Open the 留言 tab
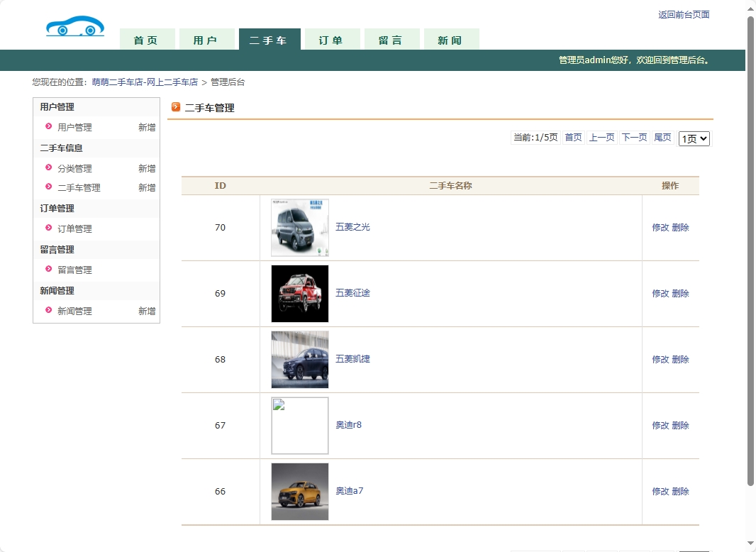 (391, 40)
